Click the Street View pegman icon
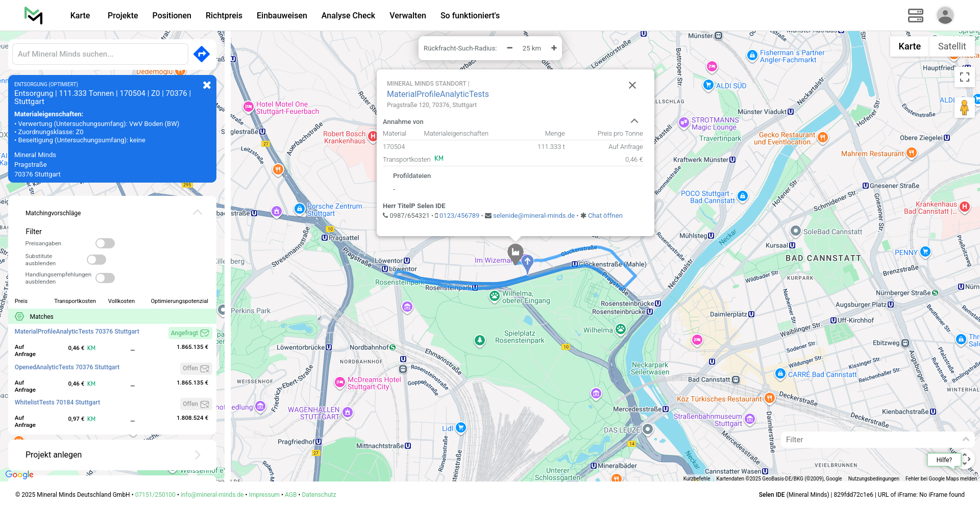This screenshot has height=507, width=980. click(x=964, y=108)
